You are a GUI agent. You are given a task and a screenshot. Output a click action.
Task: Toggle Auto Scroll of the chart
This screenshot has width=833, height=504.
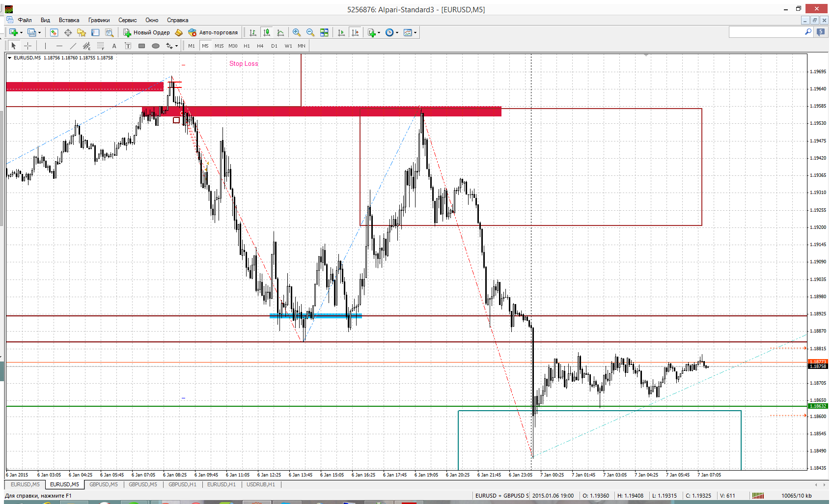pyautogui.click(x=341, y=32)
